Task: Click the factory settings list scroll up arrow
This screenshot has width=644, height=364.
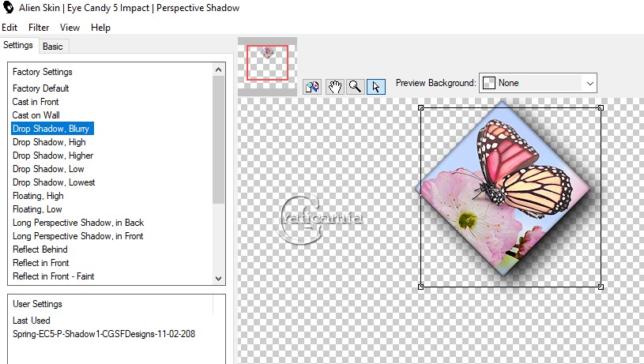Action: click(x=219, y=69)
